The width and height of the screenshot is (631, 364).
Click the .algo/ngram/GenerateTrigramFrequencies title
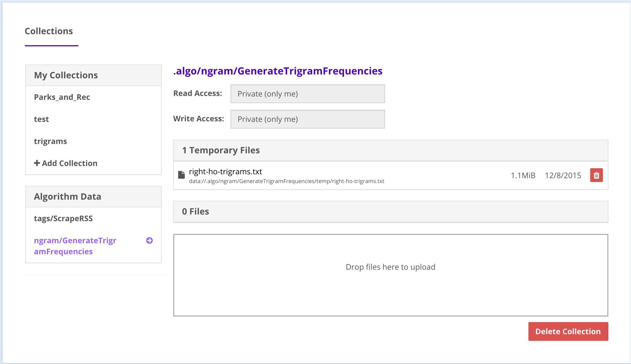(278, 71)
